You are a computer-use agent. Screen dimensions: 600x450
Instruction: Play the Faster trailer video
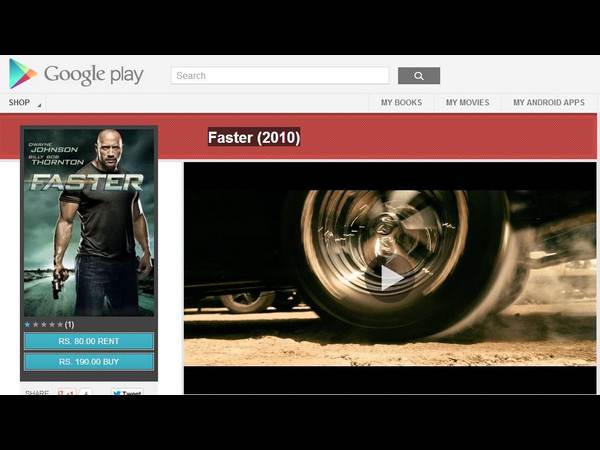click(x=391, y=277)
